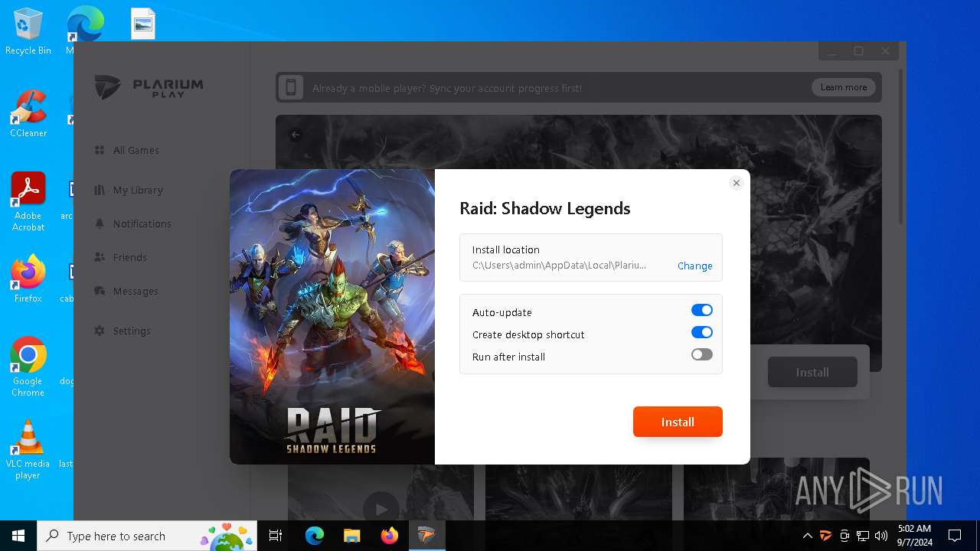Click the install location path text

[559, 265]
